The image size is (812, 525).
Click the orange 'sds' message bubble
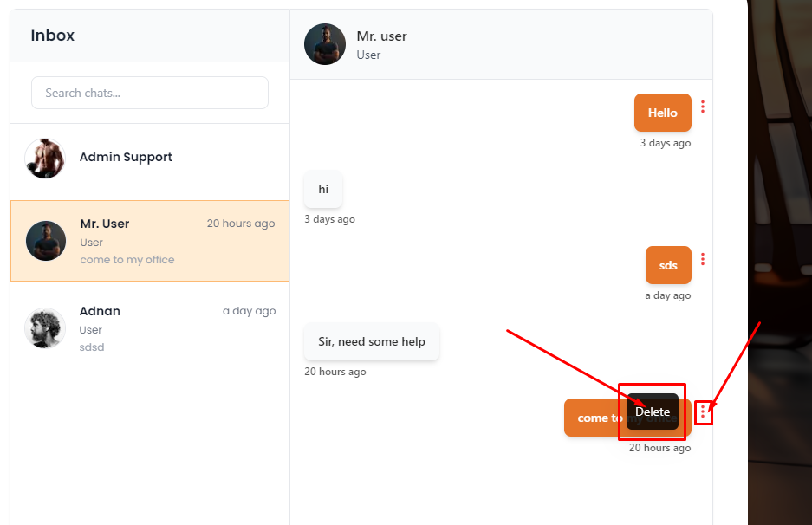coord(668,265)
